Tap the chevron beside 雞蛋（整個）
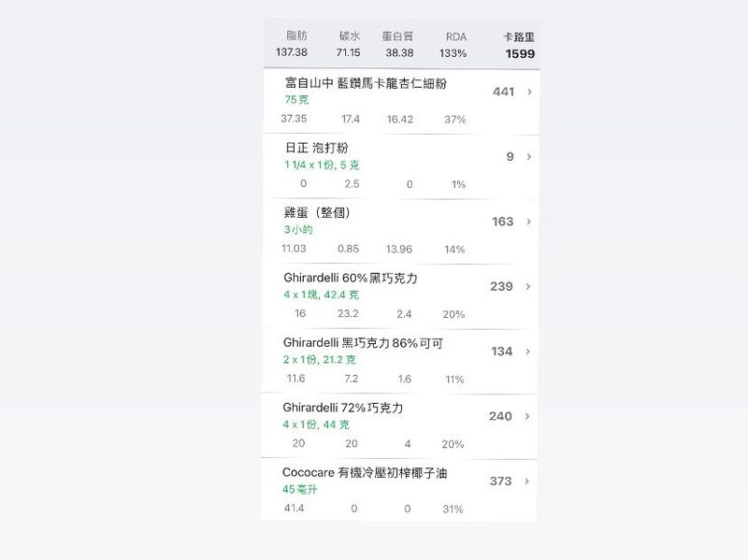Image resolution: width=748 pixels, height=560 pixels. [528, 222]
